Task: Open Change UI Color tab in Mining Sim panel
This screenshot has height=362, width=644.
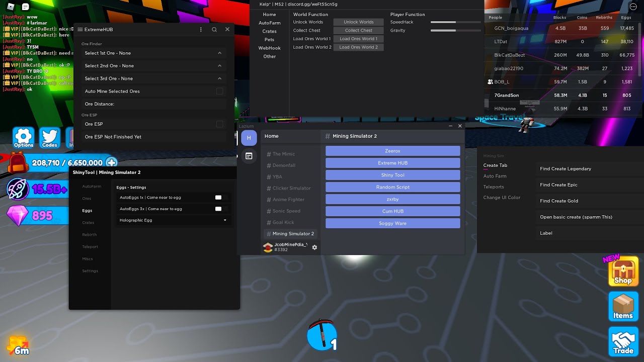Action: 502,198
